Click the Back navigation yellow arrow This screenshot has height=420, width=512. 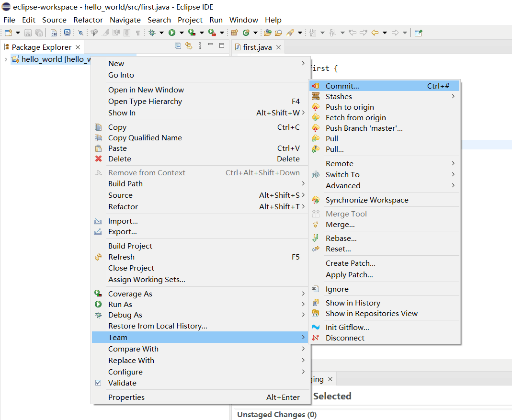tap(375, 33)
